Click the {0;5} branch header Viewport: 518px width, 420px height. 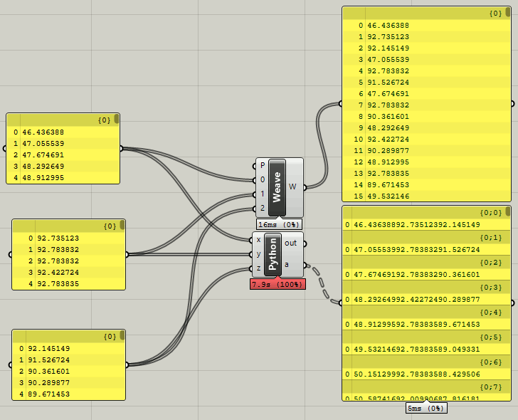tap(426, 337)
